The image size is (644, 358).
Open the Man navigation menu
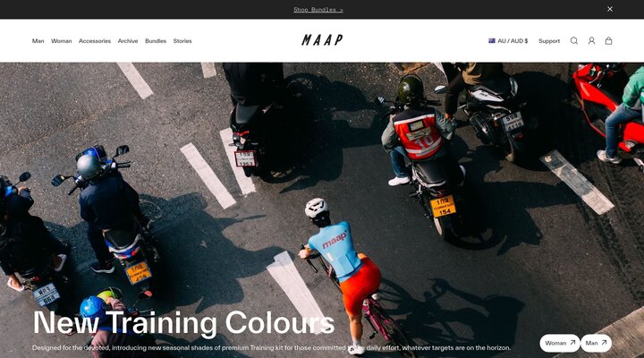tap(38, 40)
